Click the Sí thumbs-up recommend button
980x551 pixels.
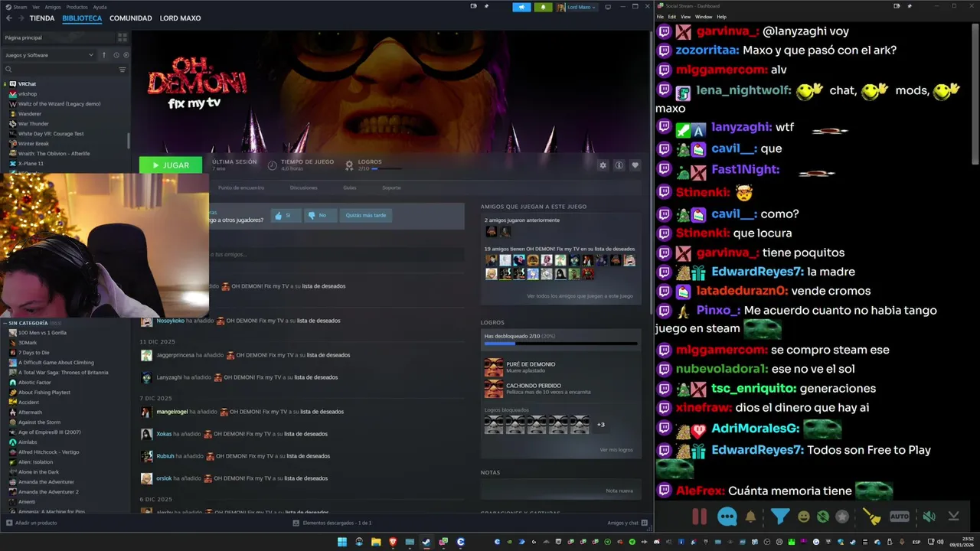tap(285, 215)
